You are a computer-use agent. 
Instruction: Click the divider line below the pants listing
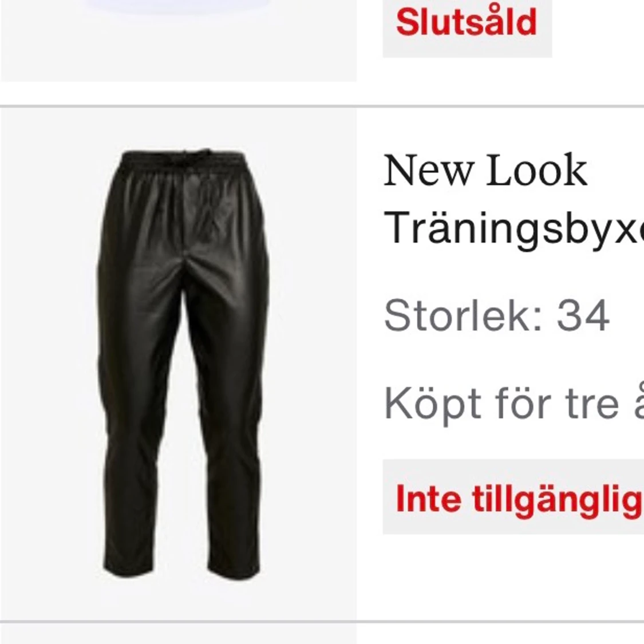pos(322,622)
